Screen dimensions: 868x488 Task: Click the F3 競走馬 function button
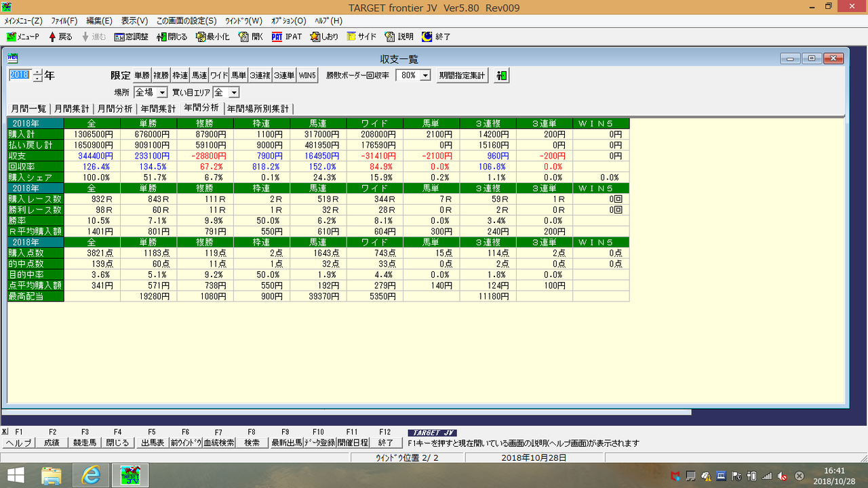click(x=85, y=443)
